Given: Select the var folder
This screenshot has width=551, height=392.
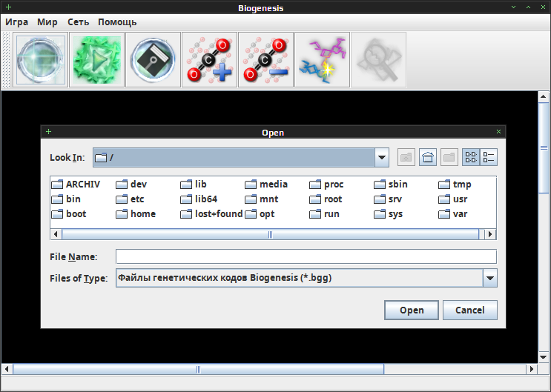Looking at the screenshot, I should click(453, 214).
